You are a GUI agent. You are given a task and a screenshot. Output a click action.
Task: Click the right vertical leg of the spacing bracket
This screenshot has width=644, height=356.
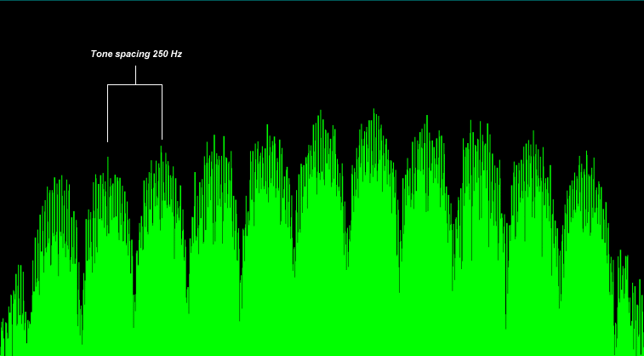[x=162, y=112]
